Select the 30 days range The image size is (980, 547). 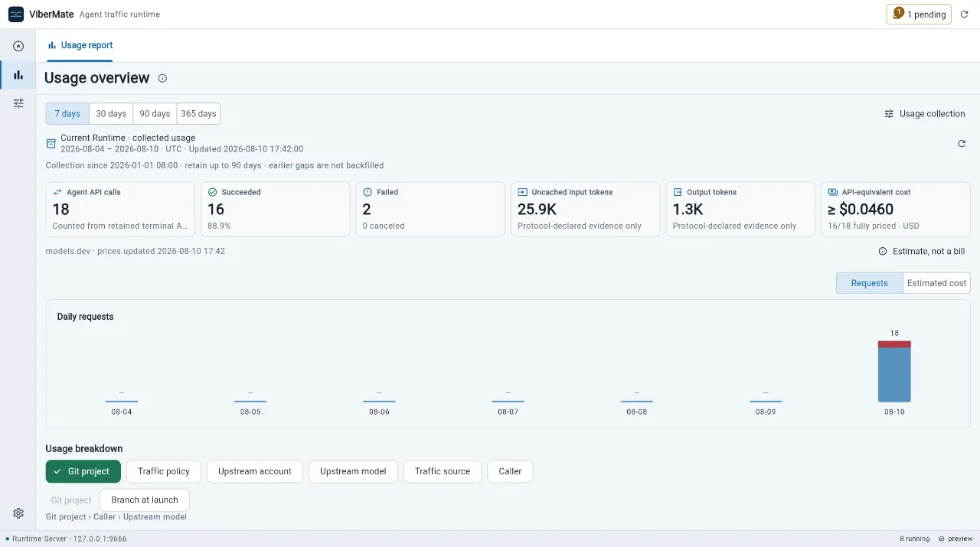[x=111, y=113]
